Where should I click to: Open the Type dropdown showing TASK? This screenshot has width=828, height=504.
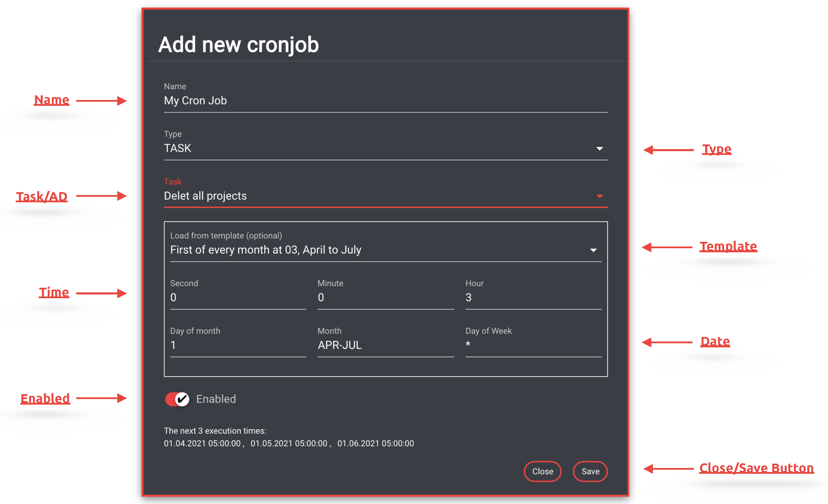(x=385, y=149)
